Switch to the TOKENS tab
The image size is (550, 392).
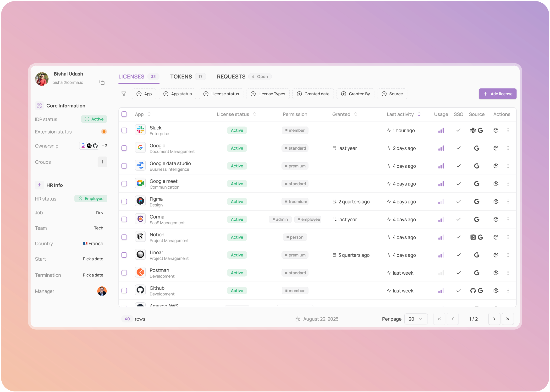(x=181, y=77)
